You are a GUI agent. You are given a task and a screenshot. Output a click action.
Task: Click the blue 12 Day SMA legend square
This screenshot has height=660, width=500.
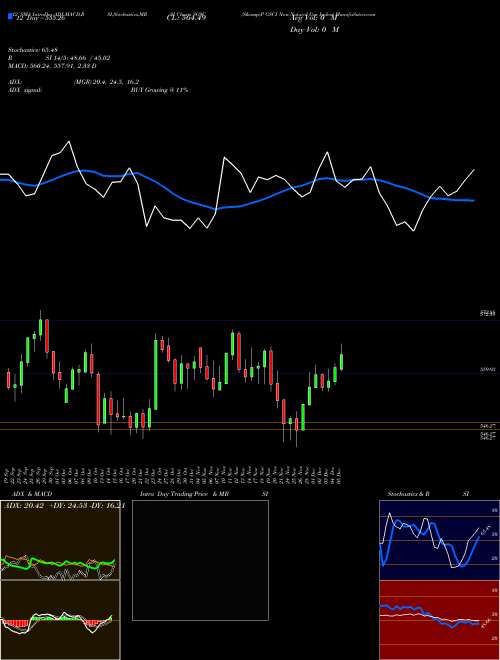tap(10, 16)
